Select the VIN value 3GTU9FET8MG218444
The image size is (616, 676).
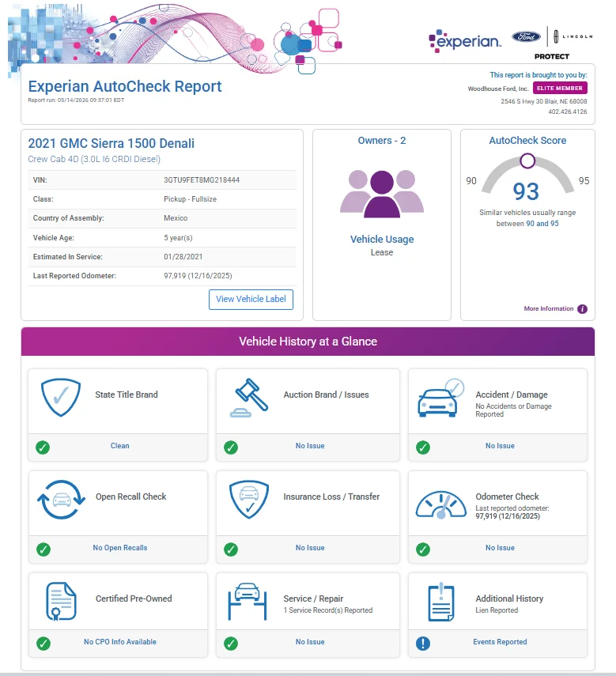click(202, 180)
